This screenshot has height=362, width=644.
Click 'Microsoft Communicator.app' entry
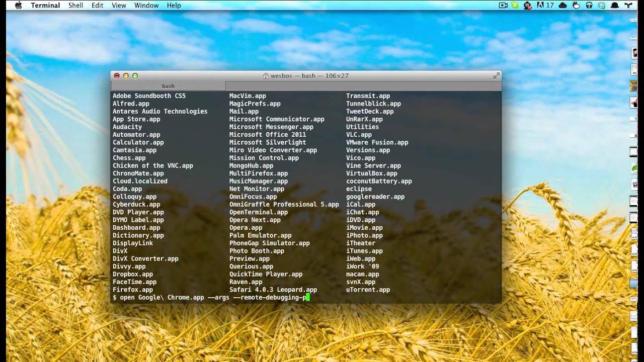(277, 119)
